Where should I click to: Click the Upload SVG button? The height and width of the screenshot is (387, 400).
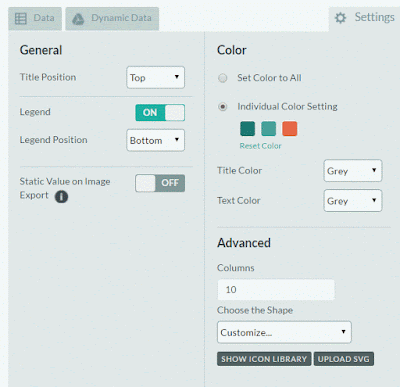[344, 359]
